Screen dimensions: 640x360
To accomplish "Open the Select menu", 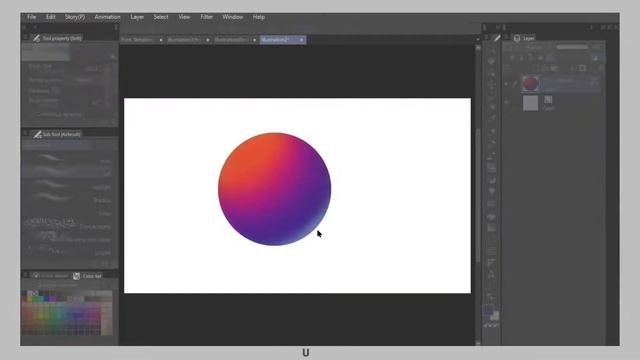I will 161,17.
